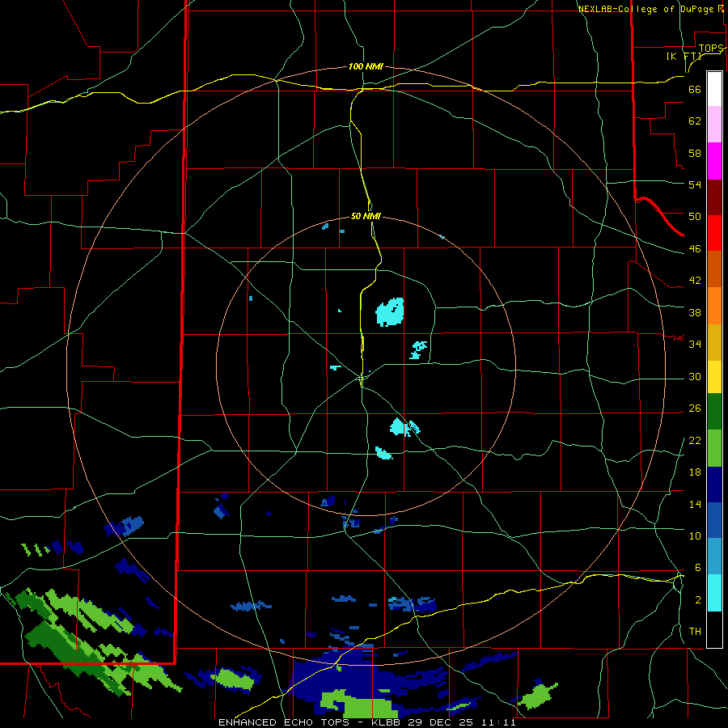Viewport: 728px width, 728px height.
Task: Click the "14" scale label
Action: coord(695,504)
